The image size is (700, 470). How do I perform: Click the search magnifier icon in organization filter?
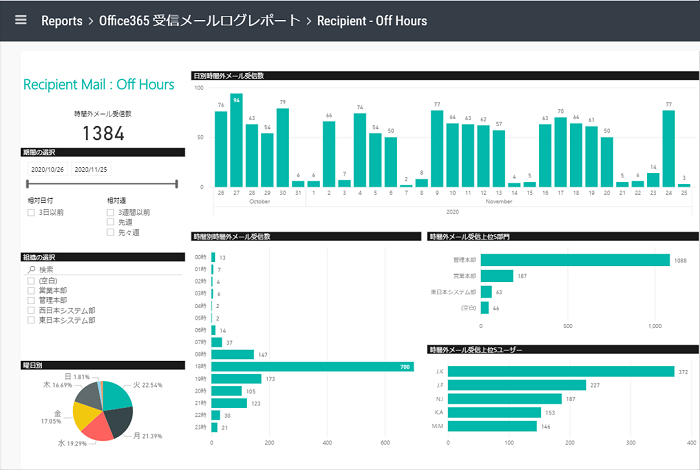point(31,269)
